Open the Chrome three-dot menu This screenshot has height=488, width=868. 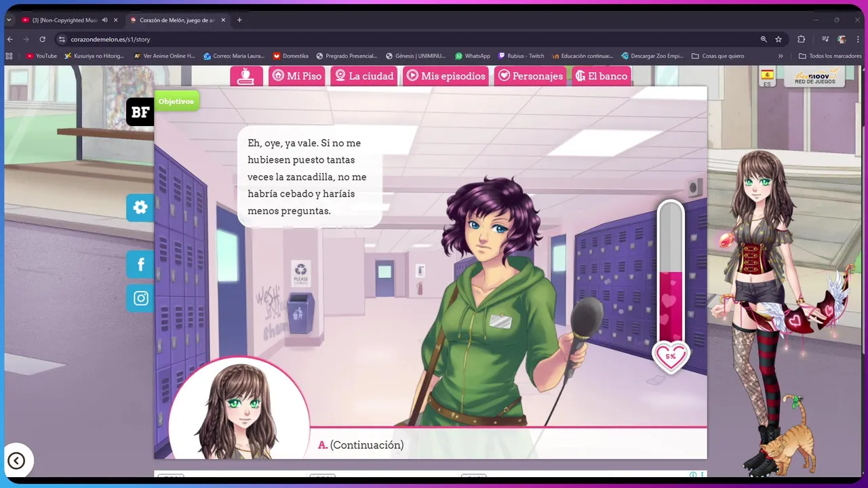tap(858, 39)
